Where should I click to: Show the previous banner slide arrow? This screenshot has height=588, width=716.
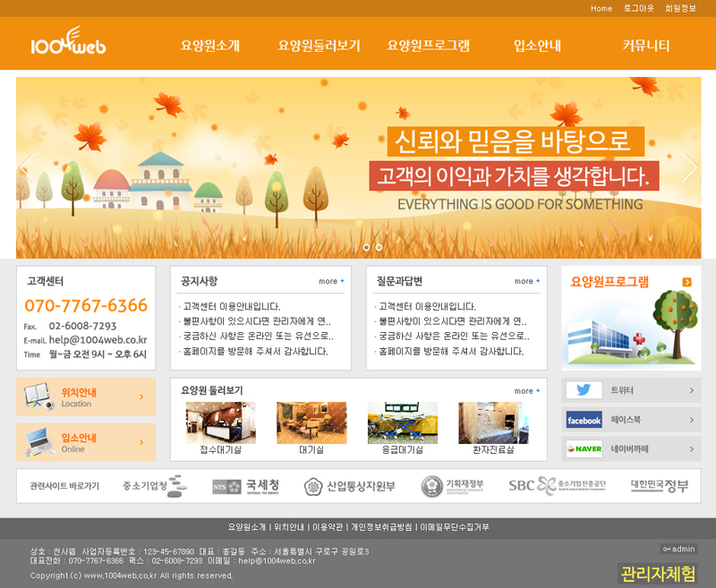tap(29, 168)
